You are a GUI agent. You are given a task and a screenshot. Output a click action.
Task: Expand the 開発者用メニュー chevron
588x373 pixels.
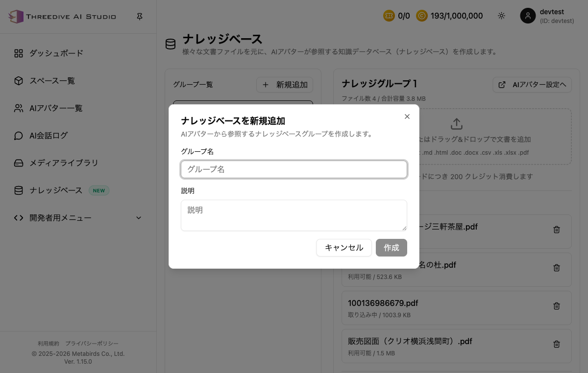click(139, 218)
